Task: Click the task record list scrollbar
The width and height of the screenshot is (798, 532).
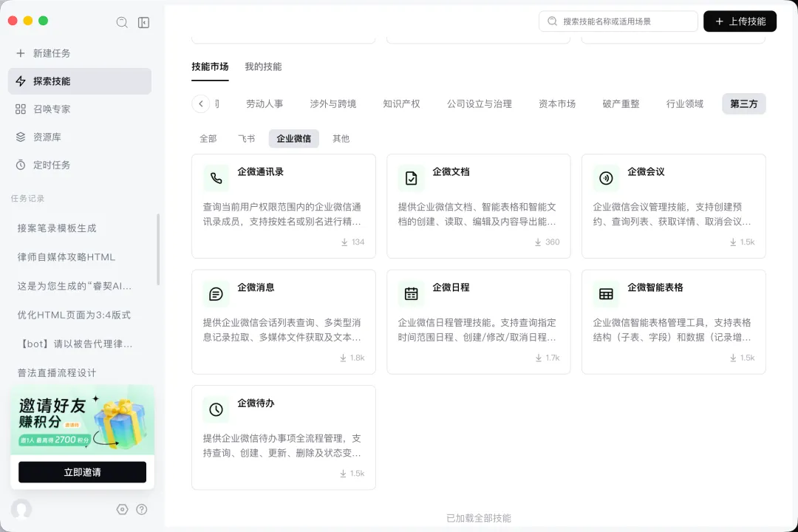Action: [158, 250]
